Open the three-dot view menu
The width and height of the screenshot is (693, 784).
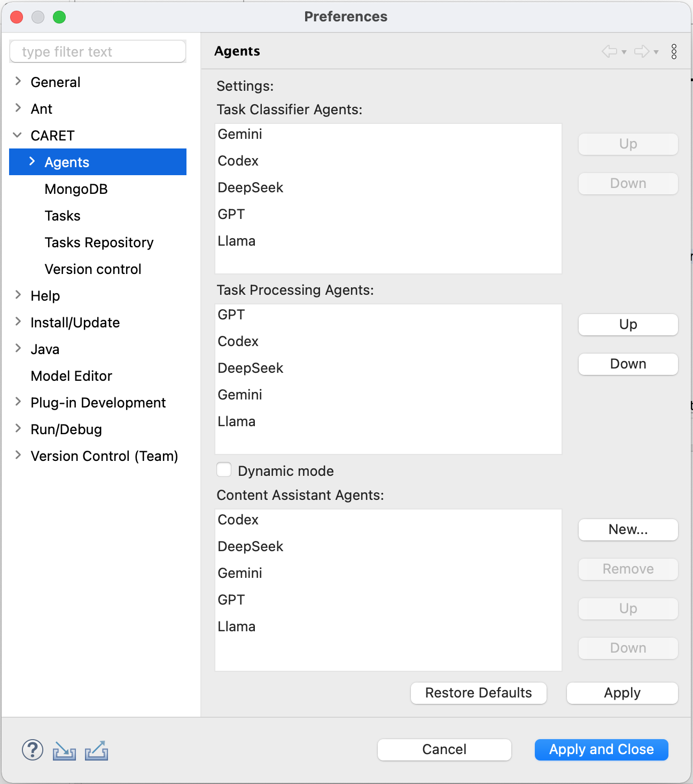point(674,51)
